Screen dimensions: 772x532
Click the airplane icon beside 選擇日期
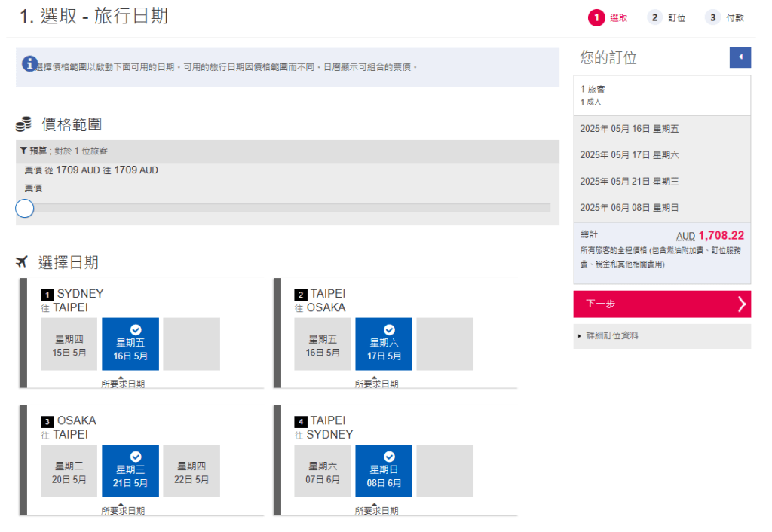click(x=22, y=262)
